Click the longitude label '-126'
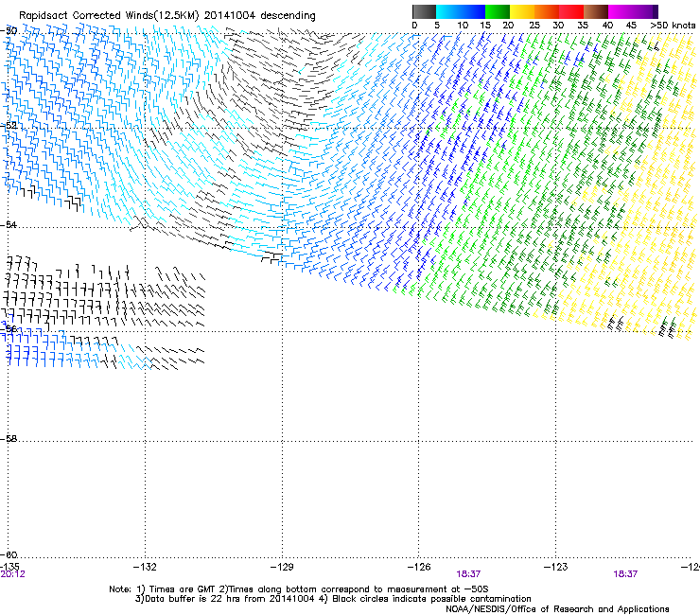 click(x=419, y=567)
